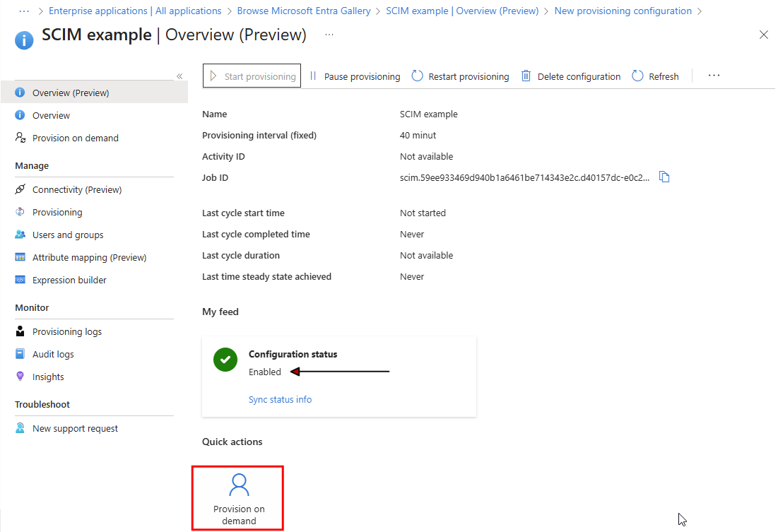Collapse the left navigation menu
This screenshot has height=532, width=778.
pos(179,76)
